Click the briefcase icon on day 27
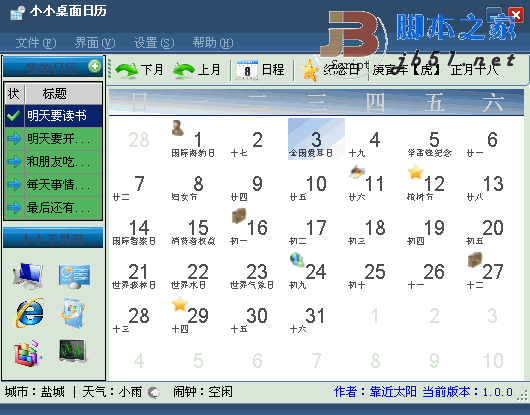This screenshot has height=415, width=530. click(x=475, y=260)
